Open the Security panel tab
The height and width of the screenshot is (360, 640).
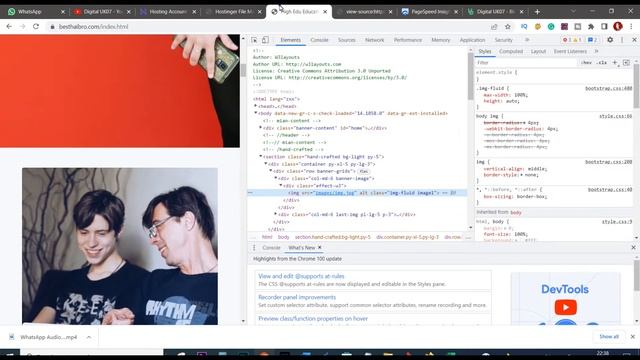[x=503, y=40]
